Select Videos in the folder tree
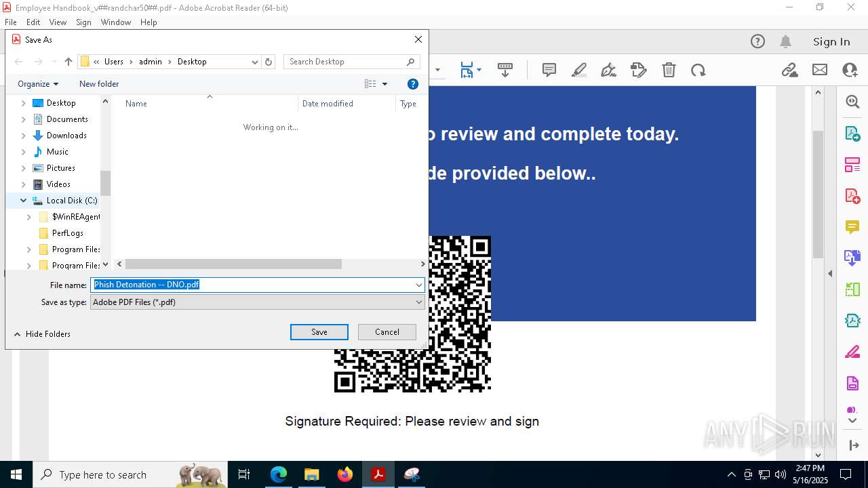The height and width of the screenshot is (488, 868). coord(58,184)
